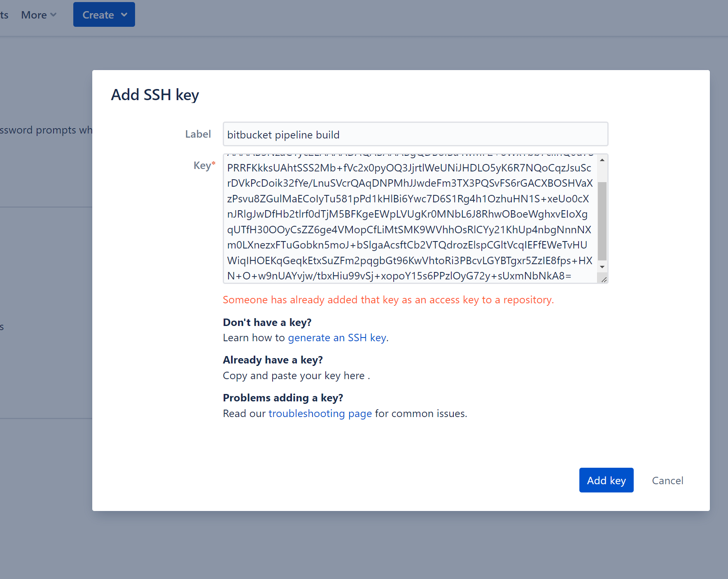Select the Label field caption
The height and width of the screenshot is (579, 728).
coord(198,134)
